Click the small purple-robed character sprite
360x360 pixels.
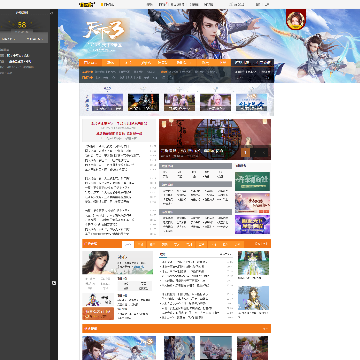coord(92,300)
